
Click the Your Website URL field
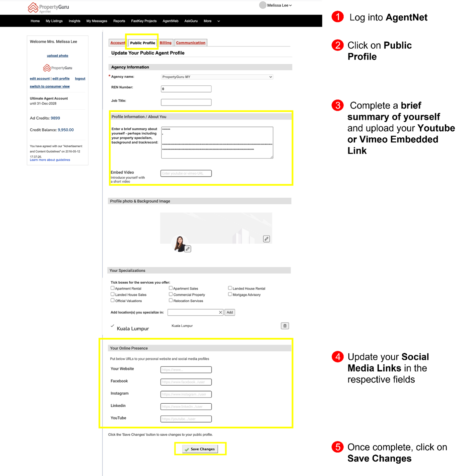pos(186,369)
